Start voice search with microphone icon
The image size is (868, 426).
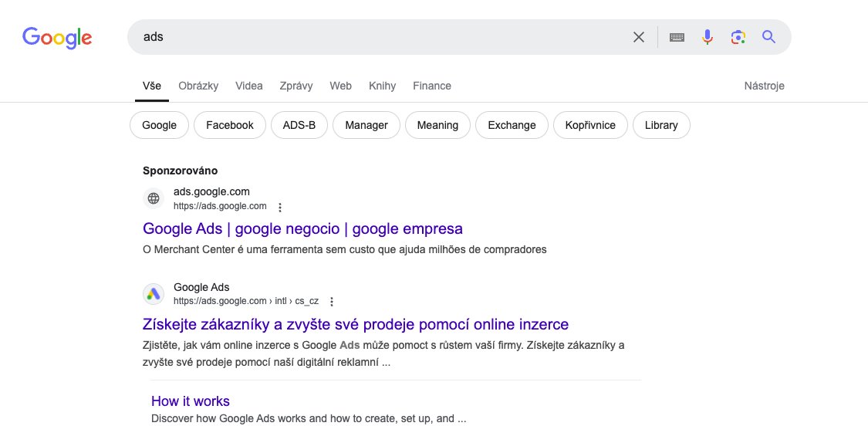tap(707, 37)
